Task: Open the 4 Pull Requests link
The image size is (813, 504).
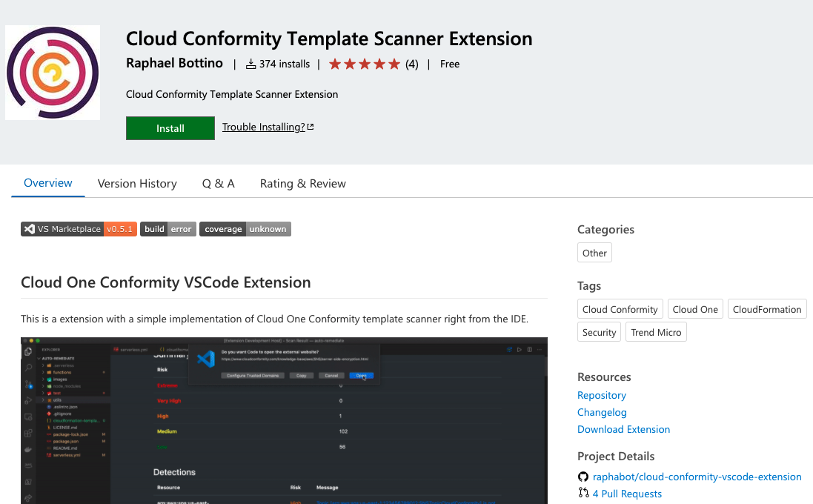Action: click(x=627, y=494)
